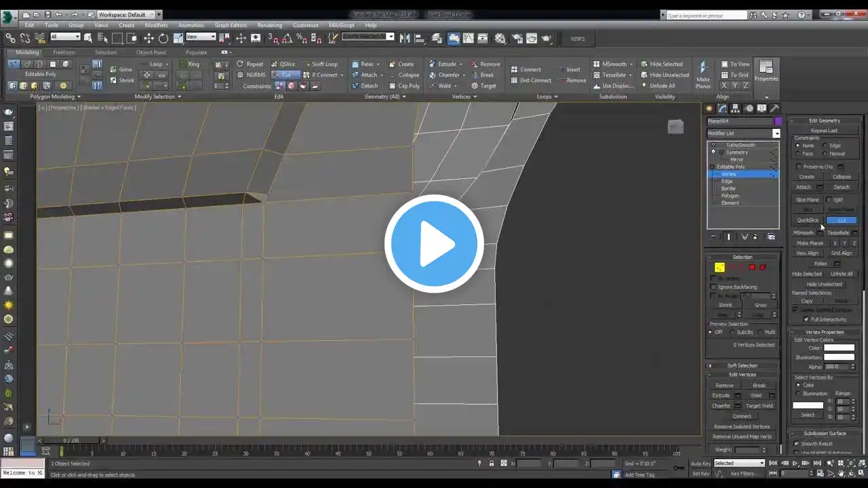
Task: Open the Utilities hammer panel tab
Action: [x=774, y=108]
